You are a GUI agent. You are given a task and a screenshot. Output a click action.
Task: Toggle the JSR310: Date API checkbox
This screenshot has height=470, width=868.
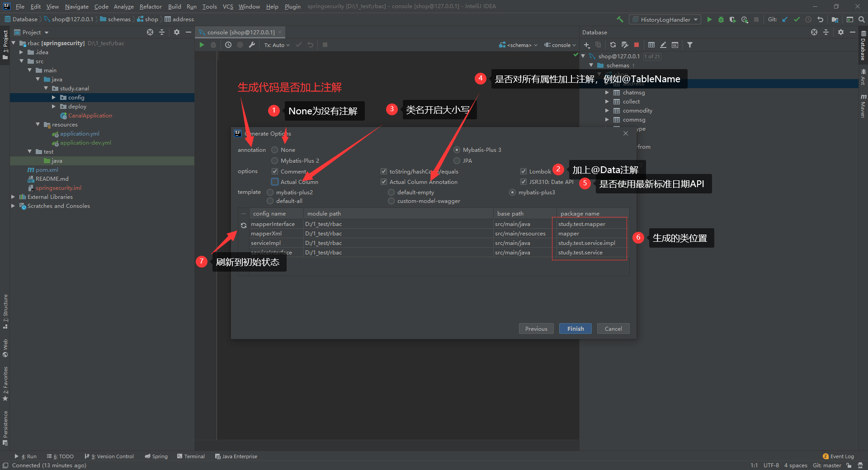click(524, 182)
